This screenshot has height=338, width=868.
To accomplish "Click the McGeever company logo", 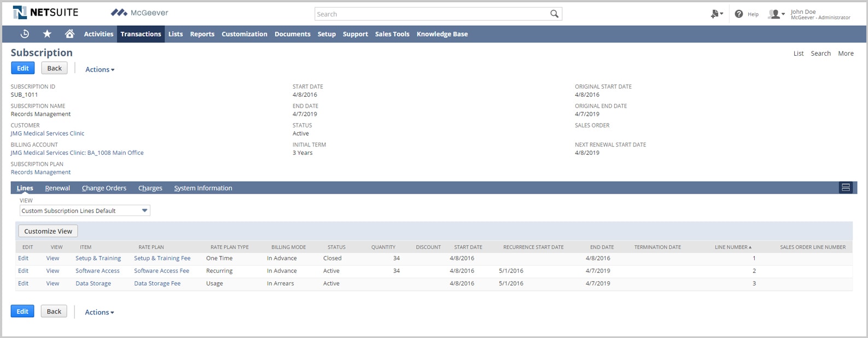I will [x=139, y=13].
